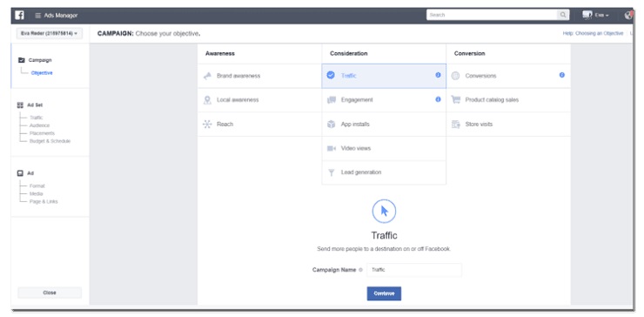The width and height of the screenshot is (644, 317).
Task: Click the Local awareness pin icon
Action: click(207, 100)
